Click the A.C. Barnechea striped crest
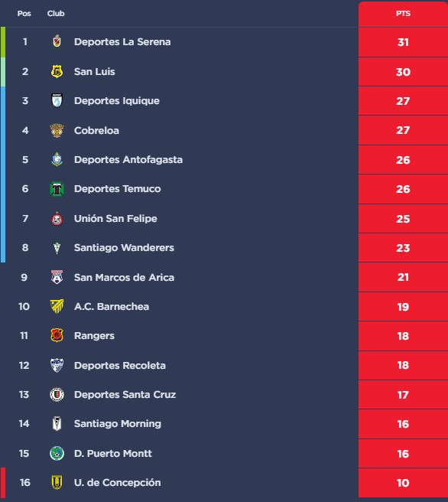 point(57,306)
